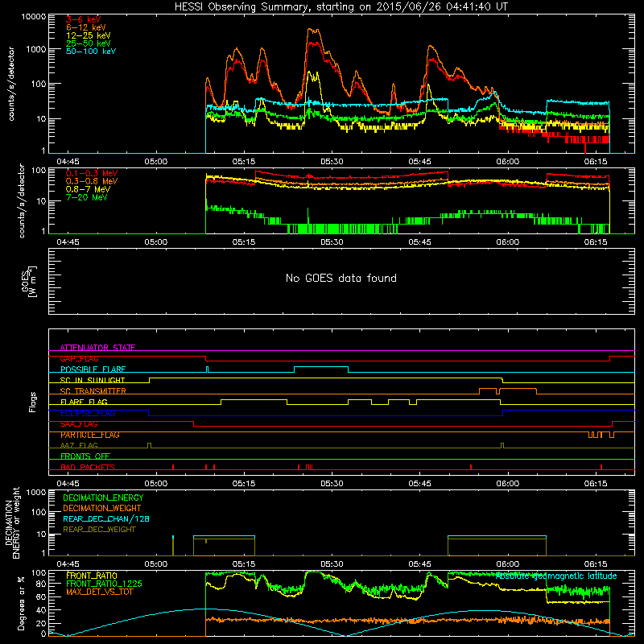The image size is (644, 644).
Task: Select the ATTENUATOR_STATE flag label
Action: click(x=97, y=348)
